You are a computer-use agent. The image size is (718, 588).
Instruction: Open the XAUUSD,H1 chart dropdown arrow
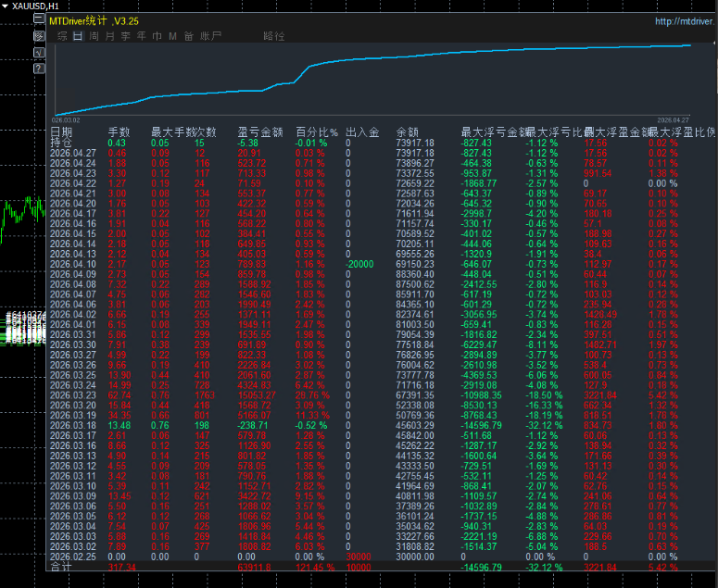pos(5,6)
